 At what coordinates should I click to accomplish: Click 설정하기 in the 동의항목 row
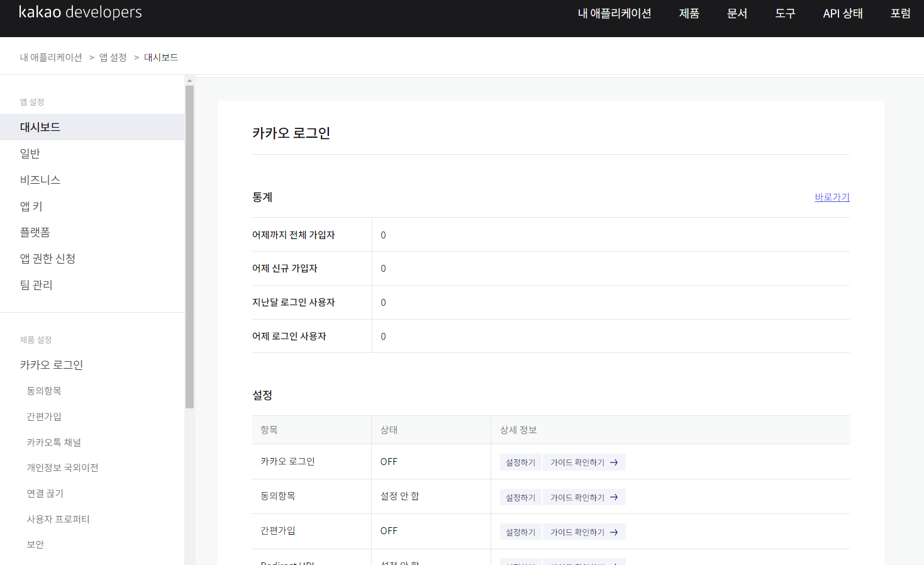point(521,498)
